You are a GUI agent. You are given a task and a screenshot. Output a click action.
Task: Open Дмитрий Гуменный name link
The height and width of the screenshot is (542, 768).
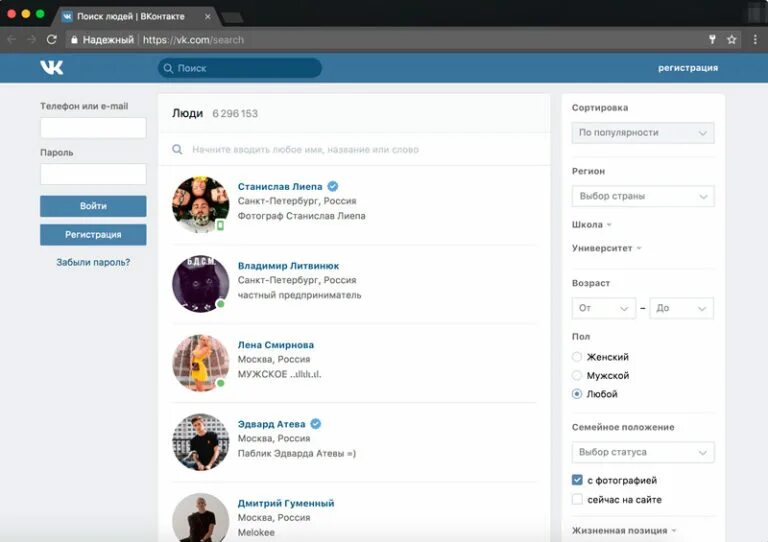click(286, 503)
